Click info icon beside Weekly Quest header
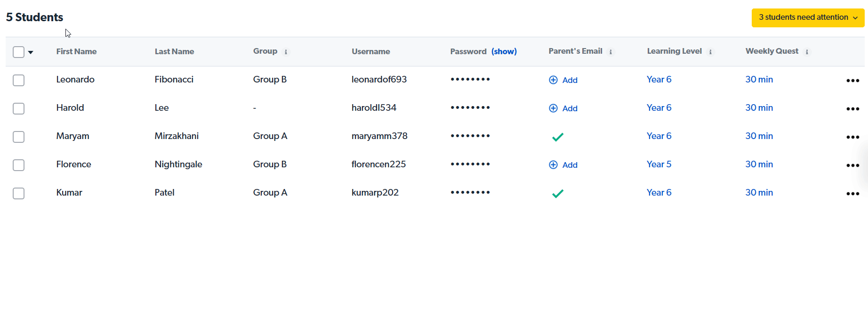868x320 pixels. coord(807,52)
